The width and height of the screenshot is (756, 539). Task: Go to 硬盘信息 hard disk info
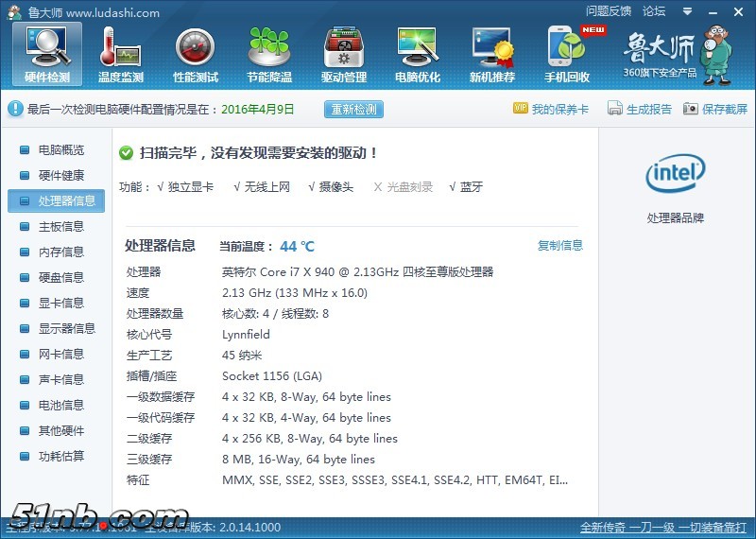(x=60, y=278)
